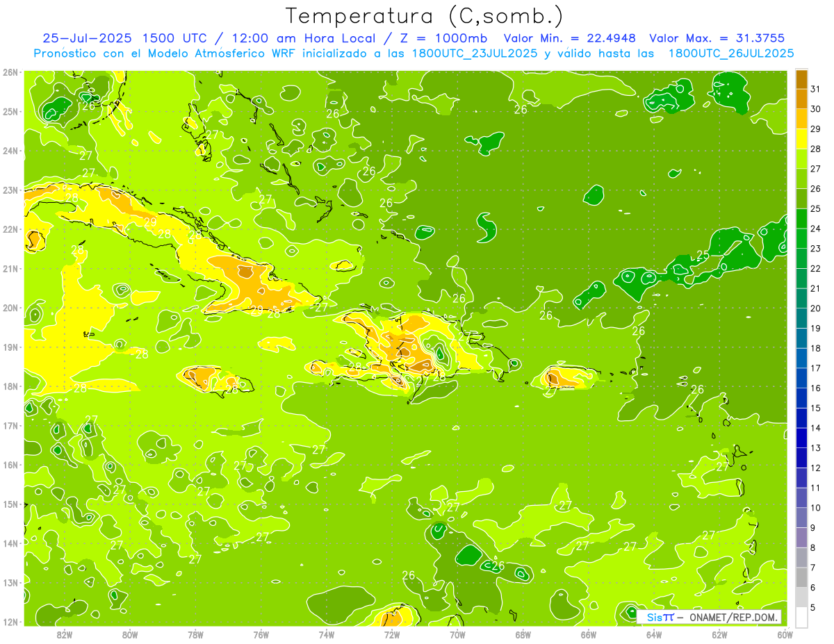Click the "74W" longitude axis label
The height and width of the screenshot is (644, 834).
point(326,634)
